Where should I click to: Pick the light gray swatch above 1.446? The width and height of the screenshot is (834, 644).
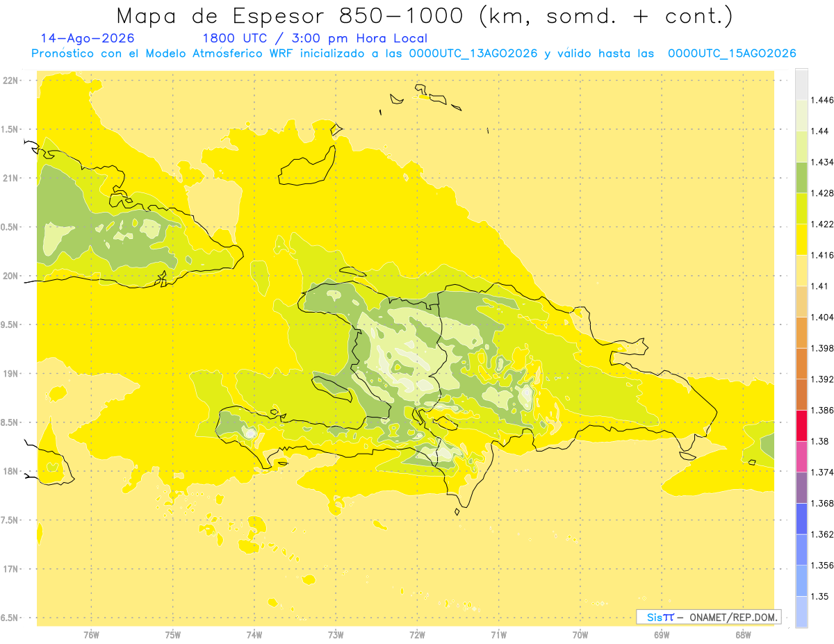pos(801,84)
